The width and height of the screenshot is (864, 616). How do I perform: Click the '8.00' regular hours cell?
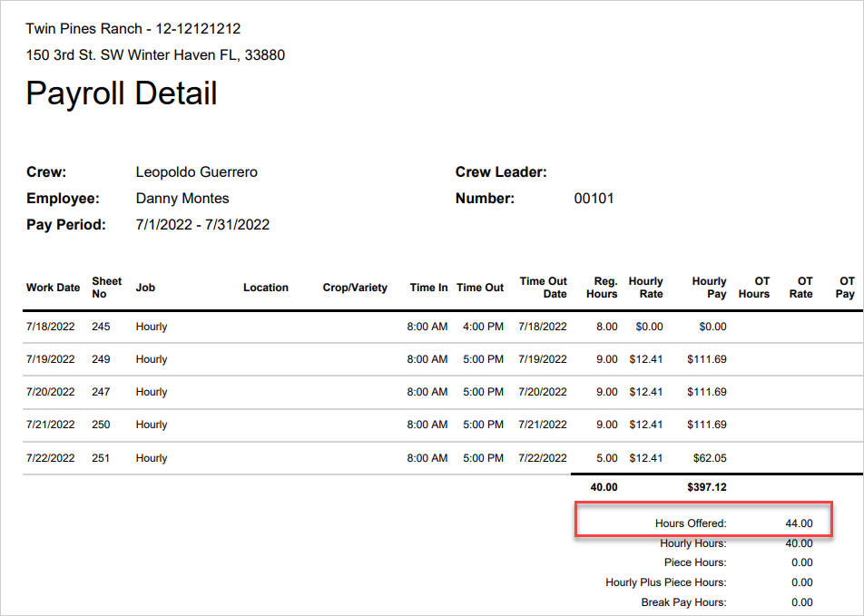(x=606, y=327)
